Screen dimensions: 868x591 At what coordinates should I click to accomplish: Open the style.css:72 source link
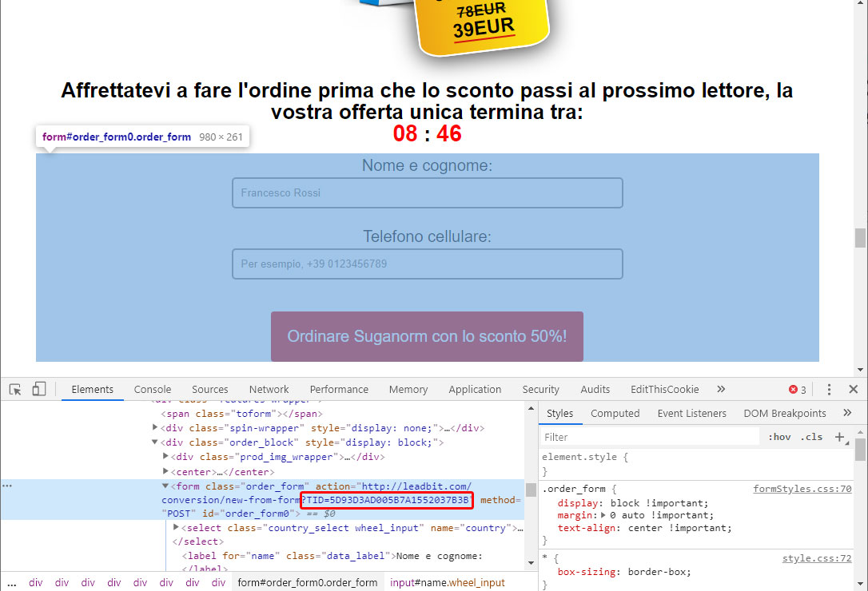817,558
